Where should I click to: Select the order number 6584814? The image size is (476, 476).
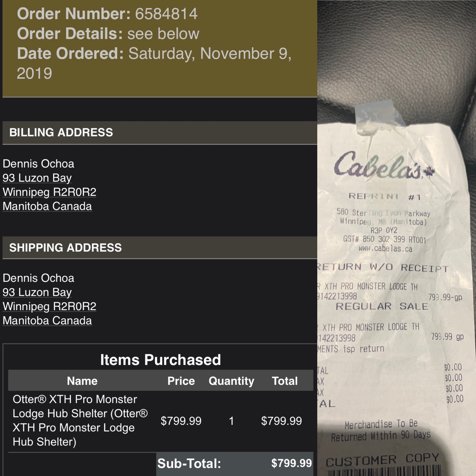pos(166,13)
